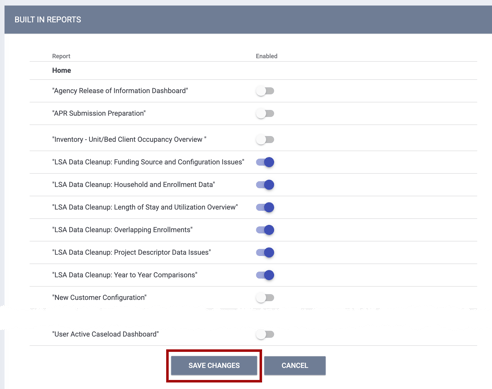Select "Inventory - Unit/Bed Client Occupancy Overview" text
Image resolution: width=492 pixels, height=389 pixels.
[x=129, y=139]
